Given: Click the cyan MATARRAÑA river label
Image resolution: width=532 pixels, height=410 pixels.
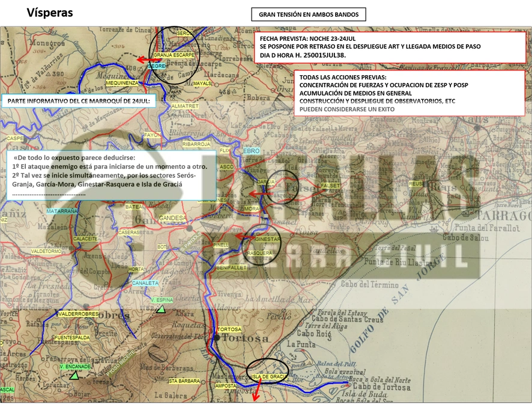Looking at the screenshot, I should [x=62, y=211].
